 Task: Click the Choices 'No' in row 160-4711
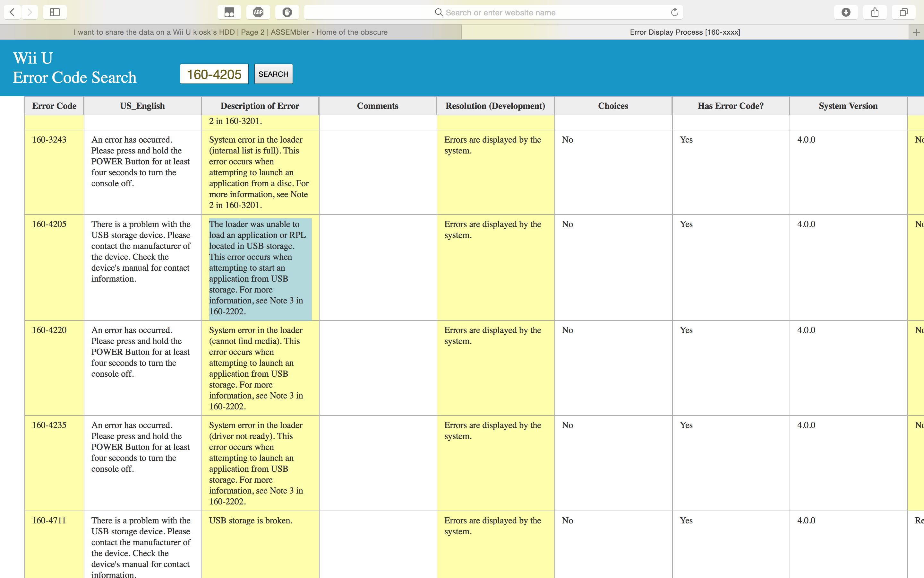567,521
